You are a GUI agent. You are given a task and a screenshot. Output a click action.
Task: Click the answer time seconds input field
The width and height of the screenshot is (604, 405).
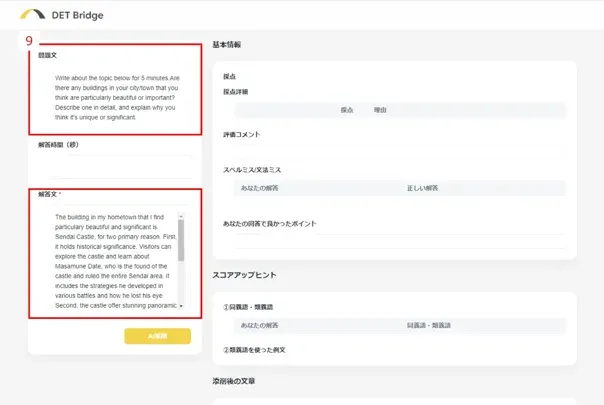121,166
